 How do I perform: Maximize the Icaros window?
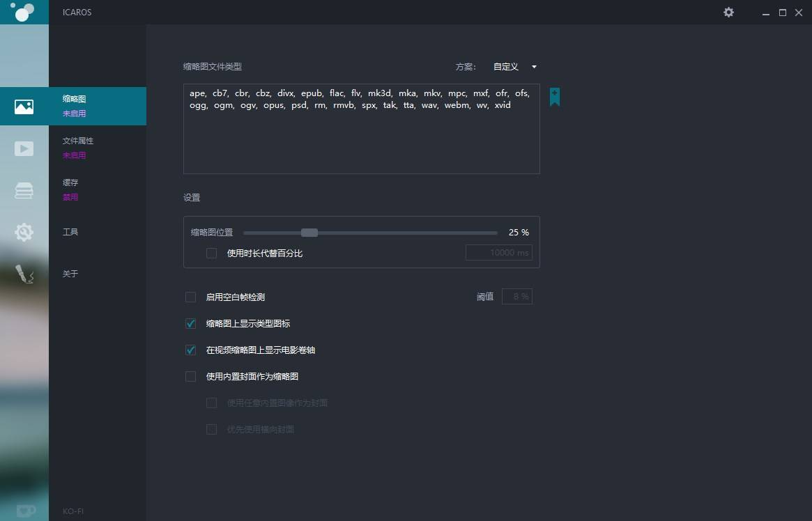pos(783,13)
